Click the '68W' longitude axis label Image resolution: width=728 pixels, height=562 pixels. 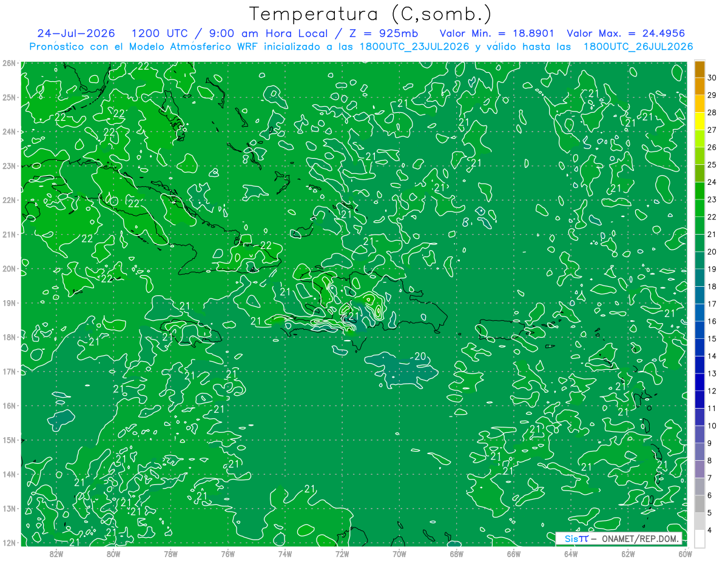(x=456, y=554)
